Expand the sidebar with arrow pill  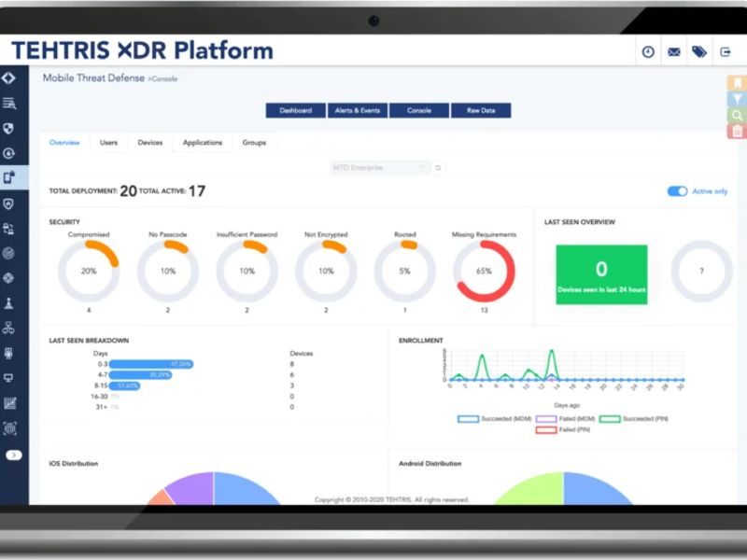[x=14, y=455]
